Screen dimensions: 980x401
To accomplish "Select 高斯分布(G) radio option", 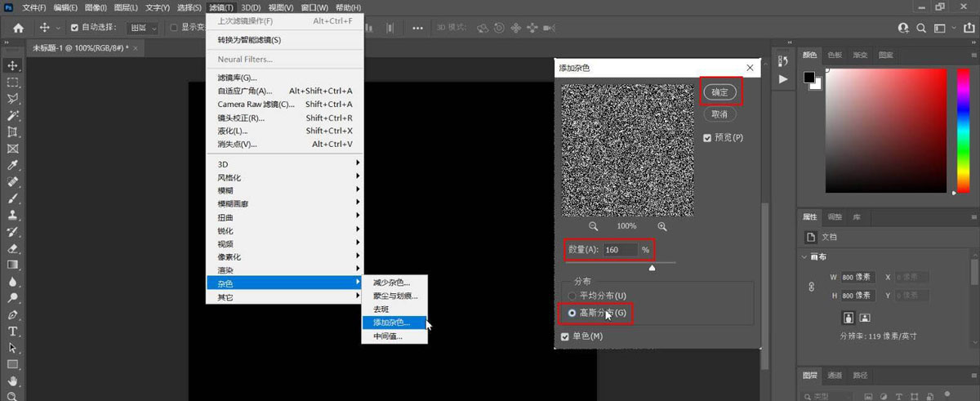I will click(x=572, y=313).
